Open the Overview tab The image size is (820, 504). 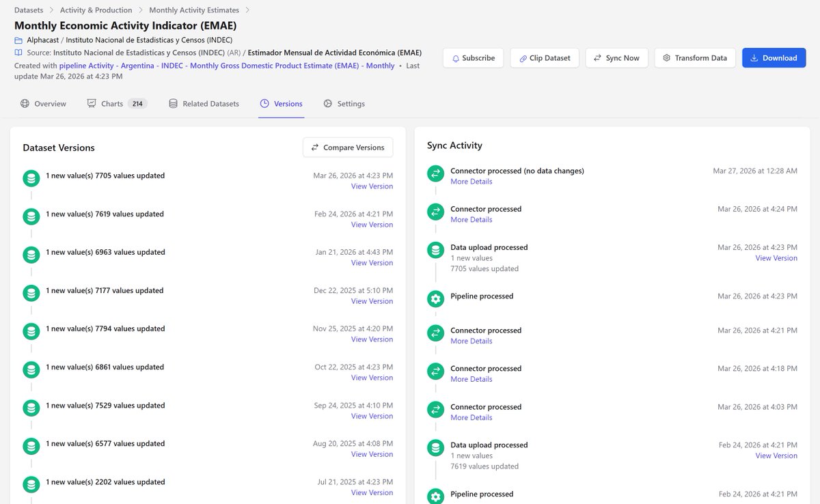click(43, 104)
